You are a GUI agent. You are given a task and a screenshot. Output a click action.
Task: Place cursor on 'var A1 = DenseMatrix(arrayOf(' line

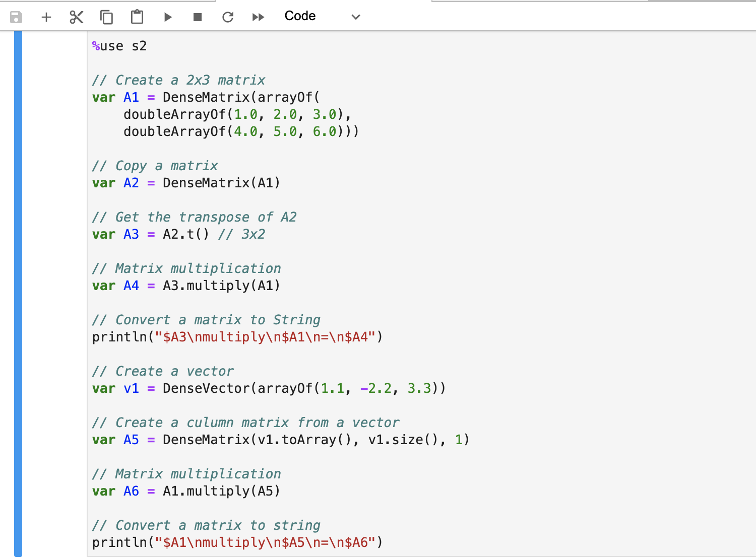point(206,97)
